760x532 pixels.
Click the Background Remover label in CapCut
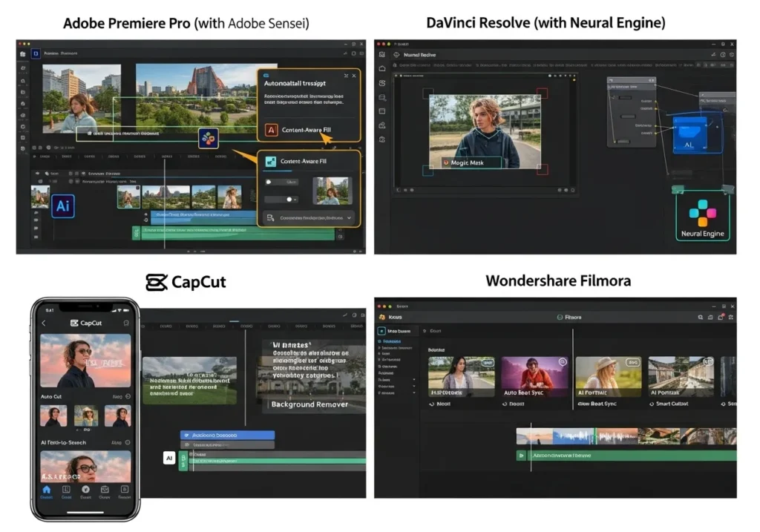311,405
